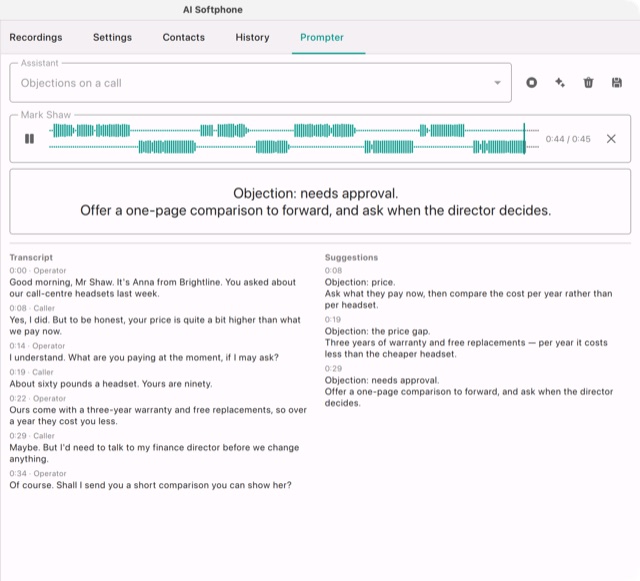The width and height of the screenshot is (640, 581).
Task: Click the Transcript heading
Action: pyautogui.click(x=31, y=257)
